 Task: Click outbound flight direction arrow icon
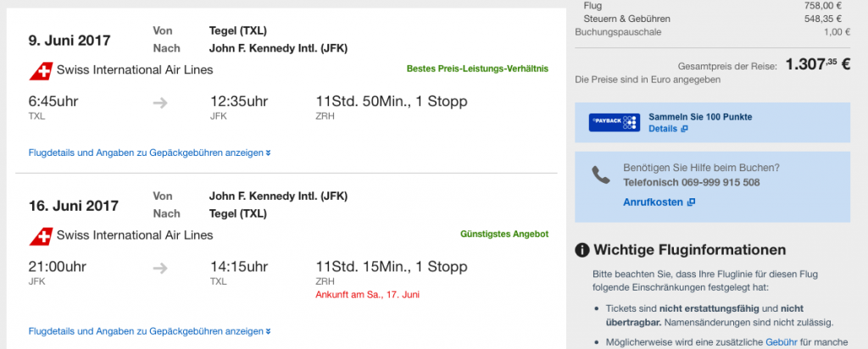coord(160,104)
